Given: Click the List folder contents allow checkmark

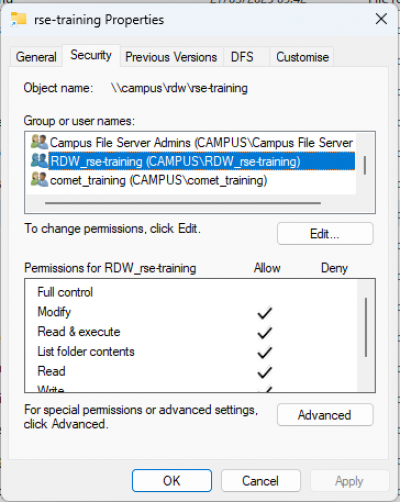Looking at the screenshot, I should [x=265, y=352].
